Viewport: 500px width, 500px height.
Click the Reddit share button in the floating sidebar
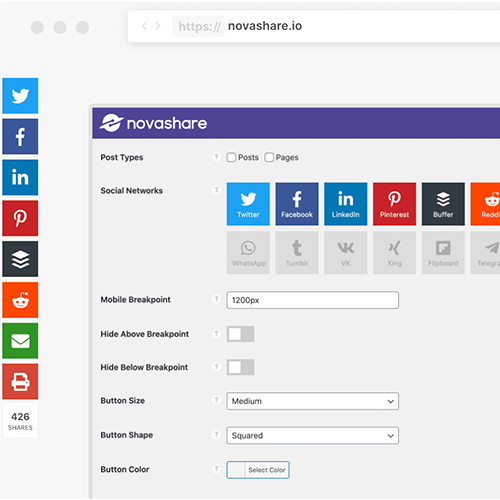(20, 300)
